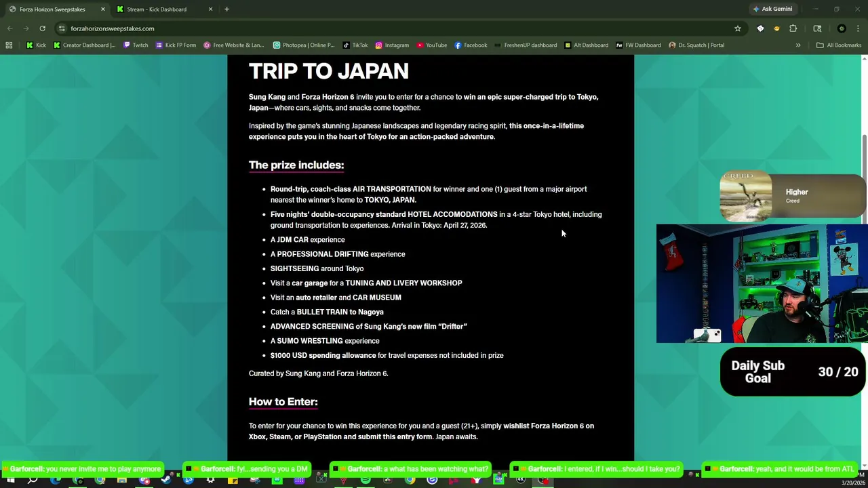Open the Photopea bookmark

point(304,45)
